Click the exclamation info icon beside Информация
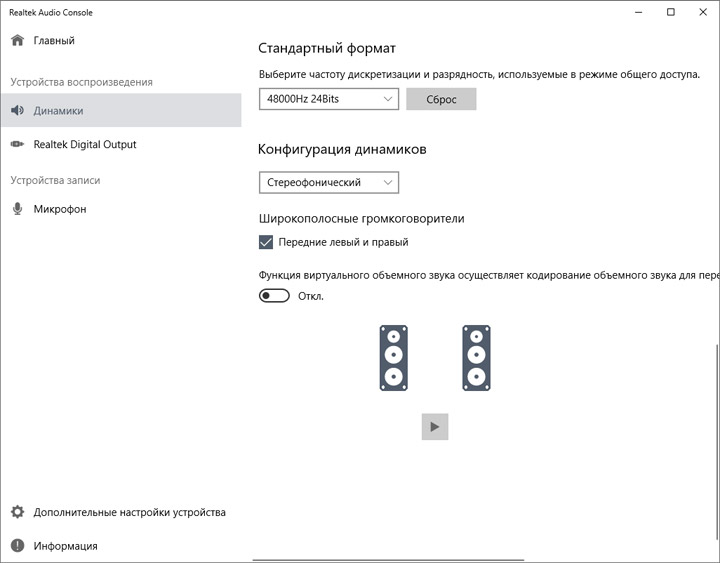This screenshot has width=720, height=563. pyautogui.click(x=17, y=546)
